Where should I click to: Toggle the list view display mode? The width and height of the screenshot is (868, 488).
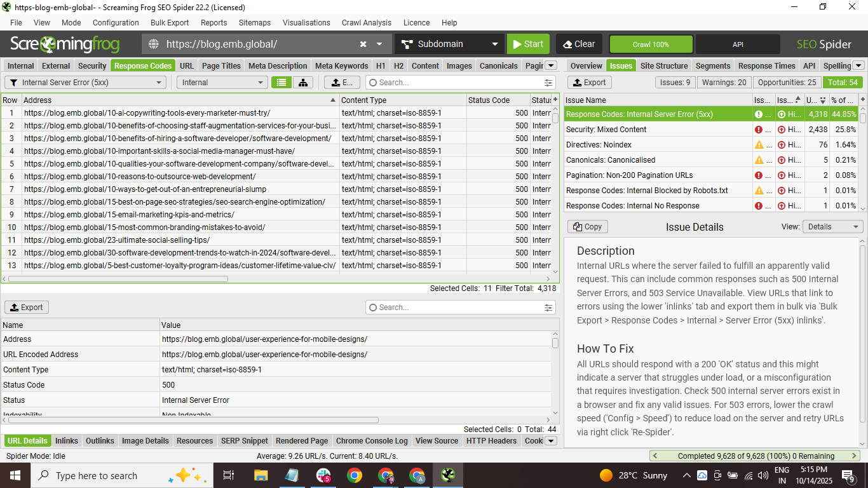pyautogui.click(x=281, y=82)
